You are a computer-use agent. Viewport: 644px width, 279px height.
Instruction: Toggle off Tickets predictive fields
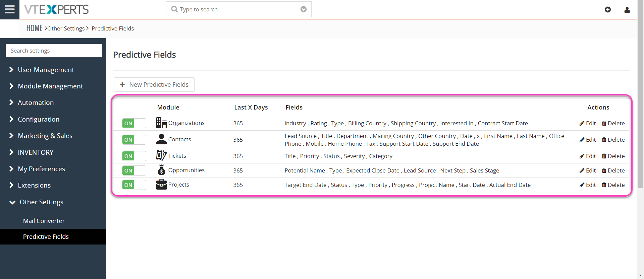click(134, 156)
